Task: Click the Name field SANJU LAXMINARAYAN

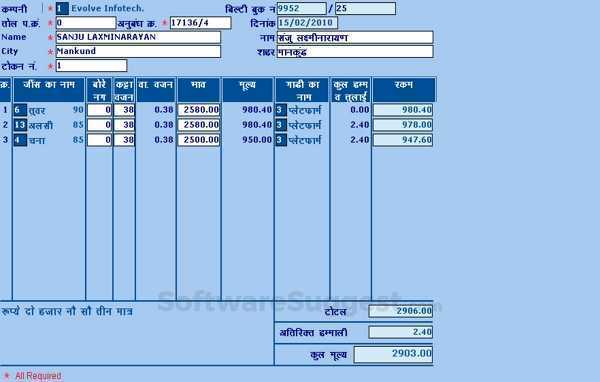Action: coord(138,37)
